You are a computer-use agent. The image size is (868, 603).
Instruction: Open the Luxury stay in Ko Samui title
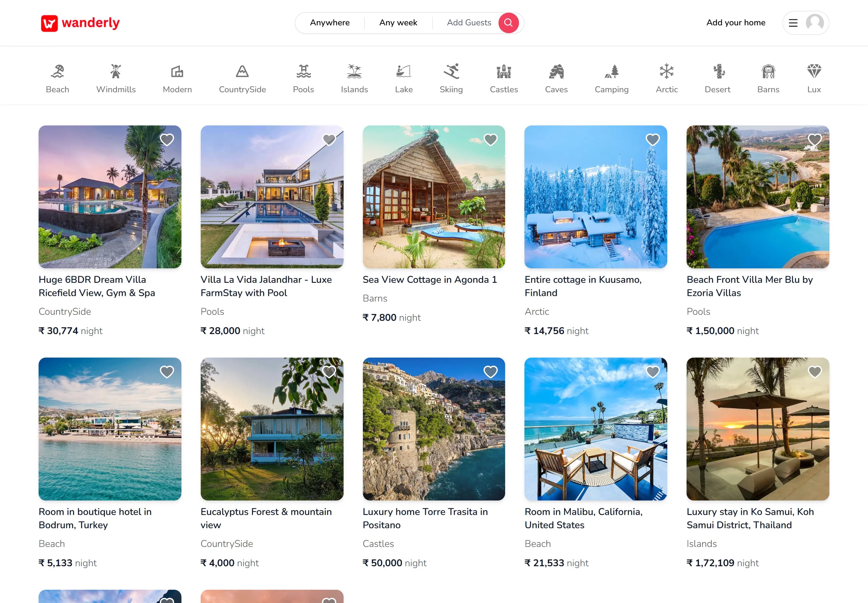750,518
